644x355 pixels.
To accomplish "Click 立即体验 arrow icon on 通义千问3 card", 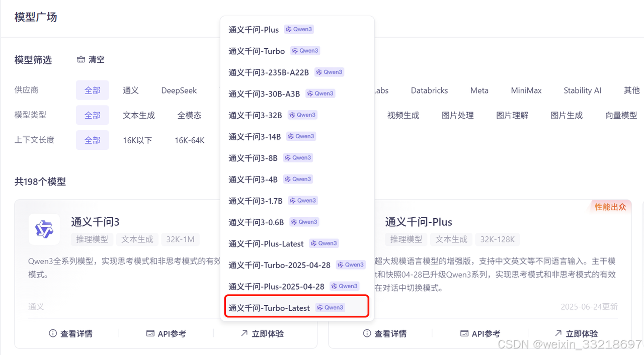I will [244, 333].
